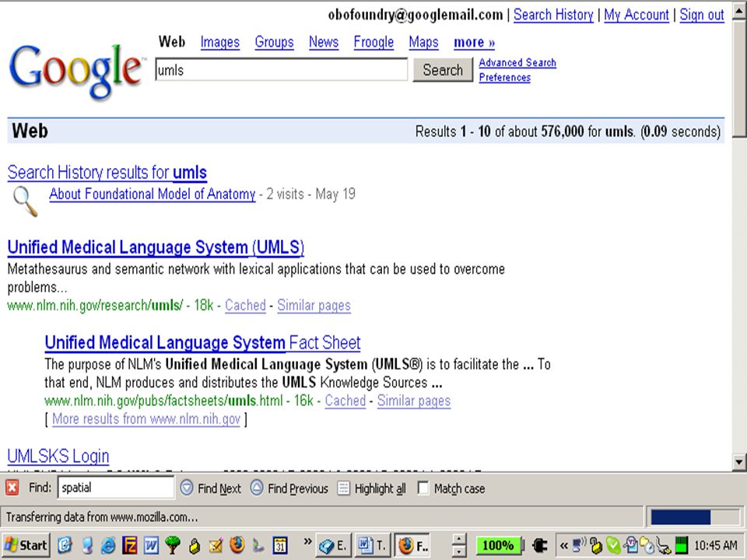Screen dimensions: 747x560
Task: Open the Groups search tab
Action: (274, 42)
